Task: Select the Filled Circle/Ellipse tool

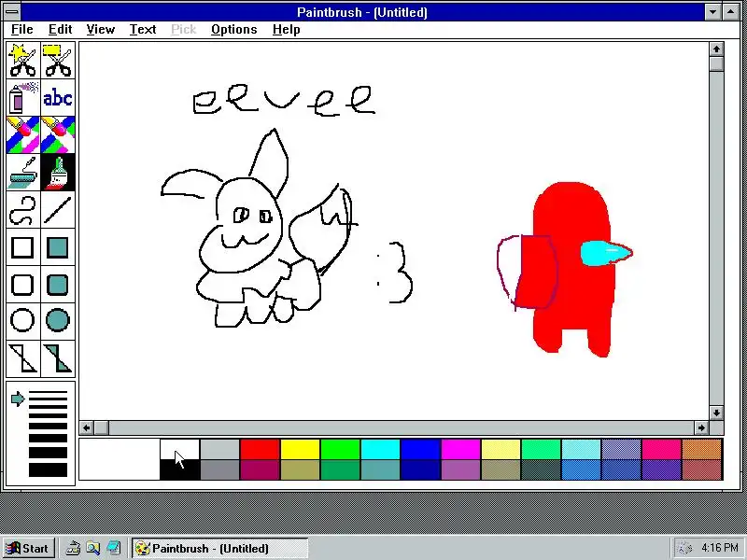Action: click(x=58, y=320)
